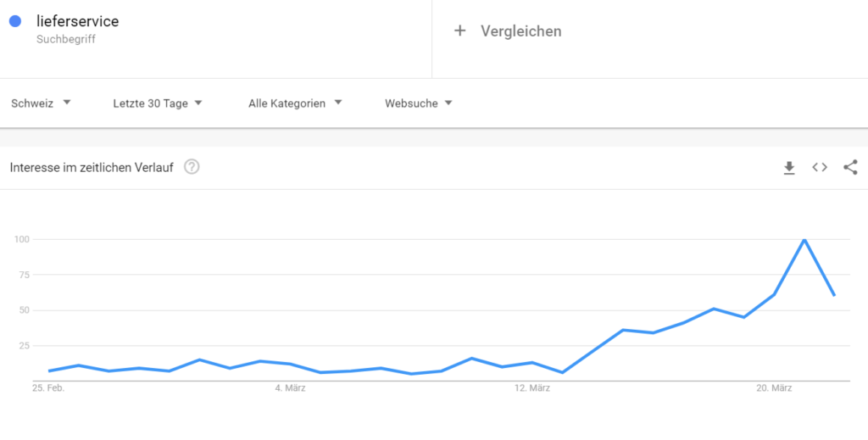Viewport: 868px width, 440px height.
Task: Change the Websuche search type dropdown
Action: click(419, 103)
